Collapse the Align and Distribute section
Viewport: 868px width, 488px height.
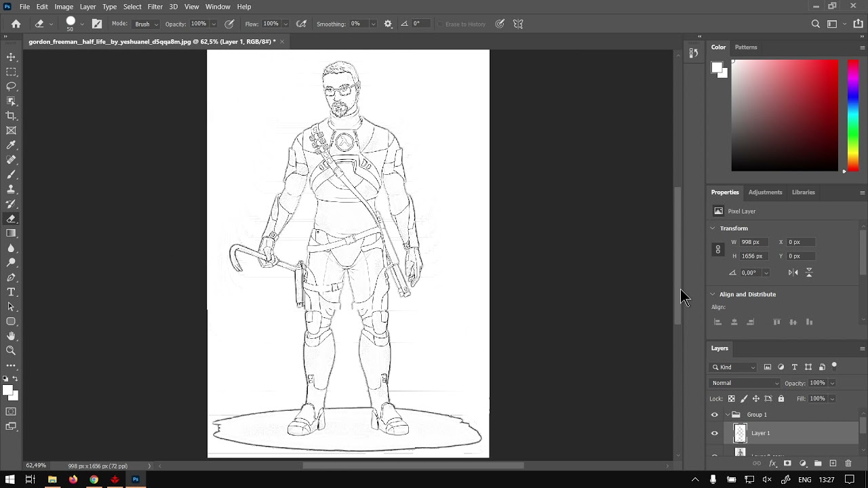[713, 294]
